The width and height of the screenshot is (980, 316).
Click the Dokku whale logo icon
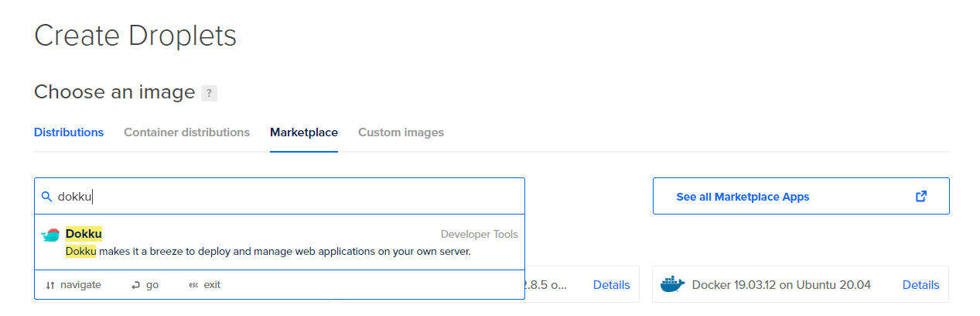50,236
